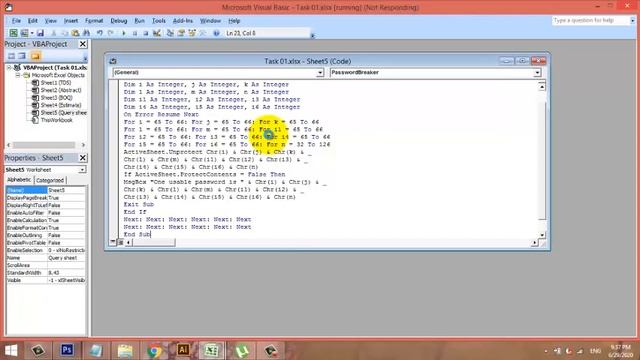The height and width of the screenshot is (360, 640).
Task: Click Procedure View button at code window bottom
Action: 113,242
